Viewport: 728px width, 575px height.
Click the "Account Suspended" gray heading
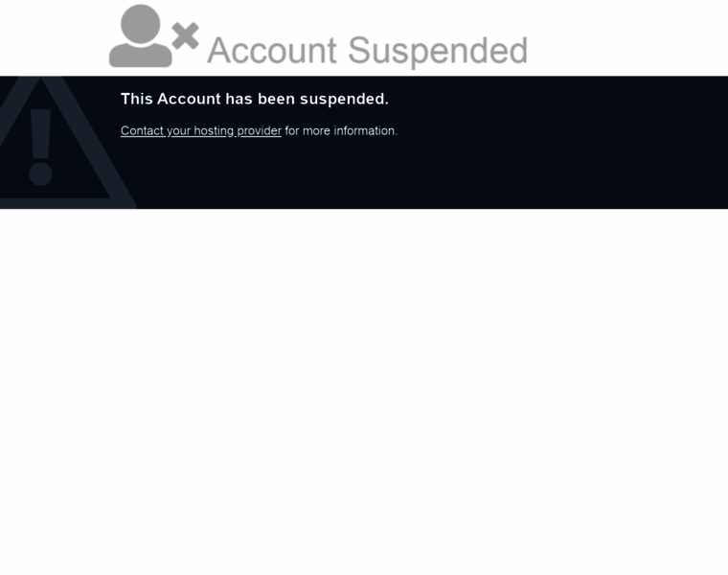point(368,51)
